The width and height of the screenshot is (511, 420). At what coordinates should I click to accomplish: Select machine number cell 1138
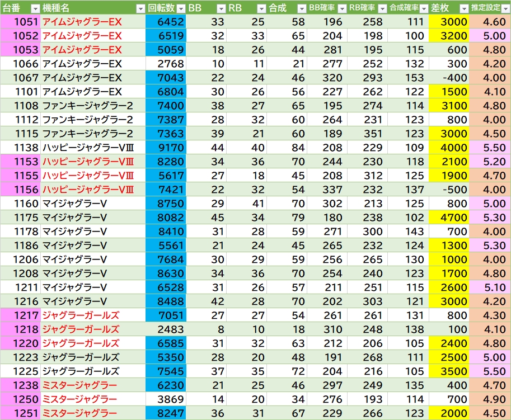point(20,148)
